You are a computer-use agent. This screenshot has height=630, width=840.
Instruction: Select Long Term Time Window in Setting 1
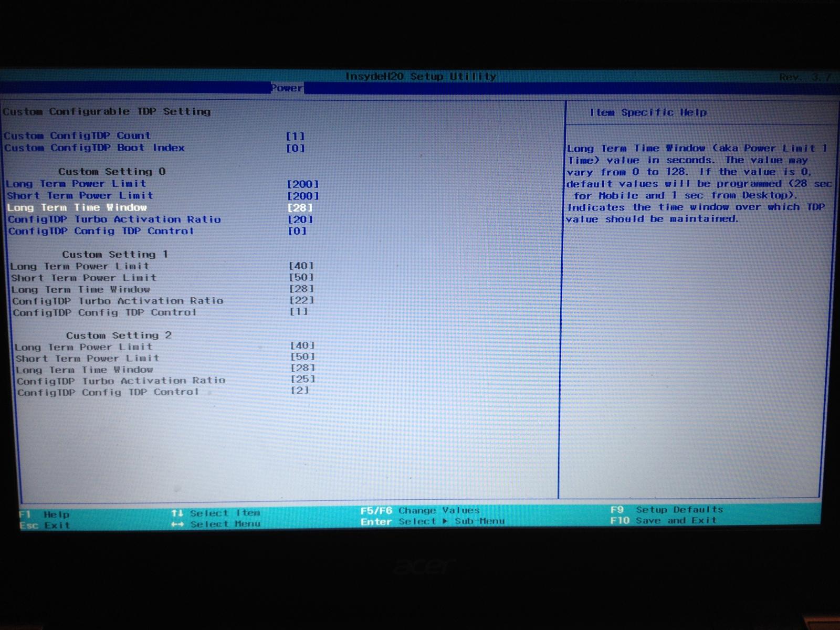81,289
